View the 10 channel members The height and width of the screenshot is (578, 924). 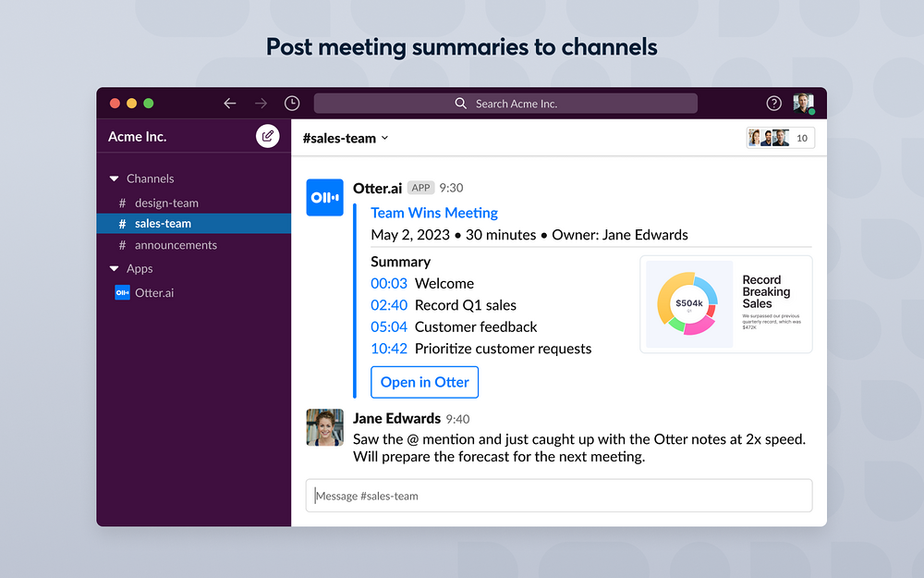(x=780, y=138)
